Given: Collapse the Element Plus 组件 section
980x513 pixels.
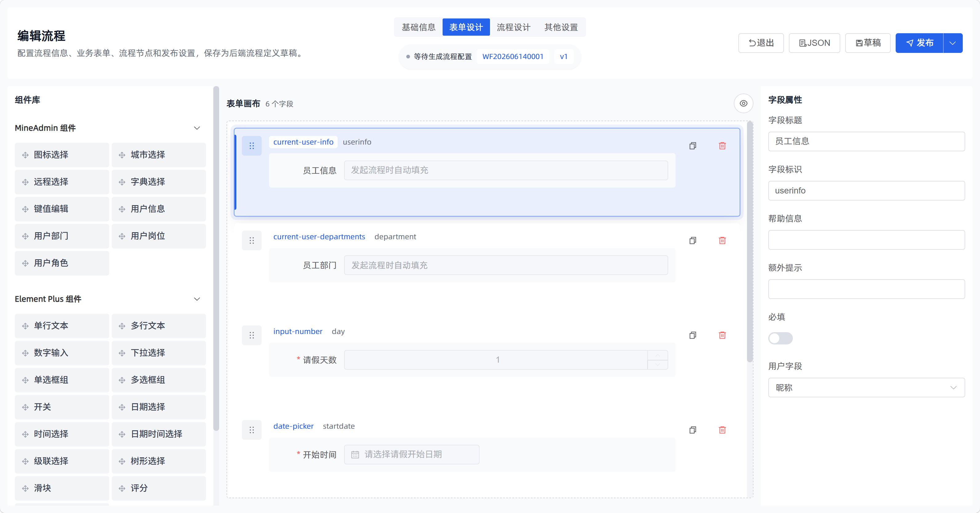Looking at the screenshot, I should (x=197, y=299).
